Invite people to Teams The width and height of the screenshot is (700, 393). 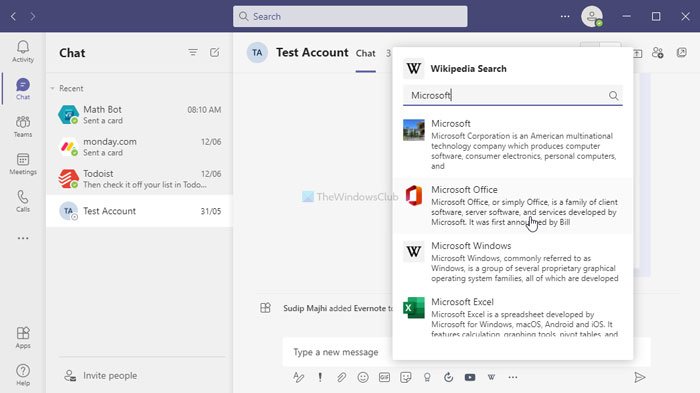(x=100, y=376)
